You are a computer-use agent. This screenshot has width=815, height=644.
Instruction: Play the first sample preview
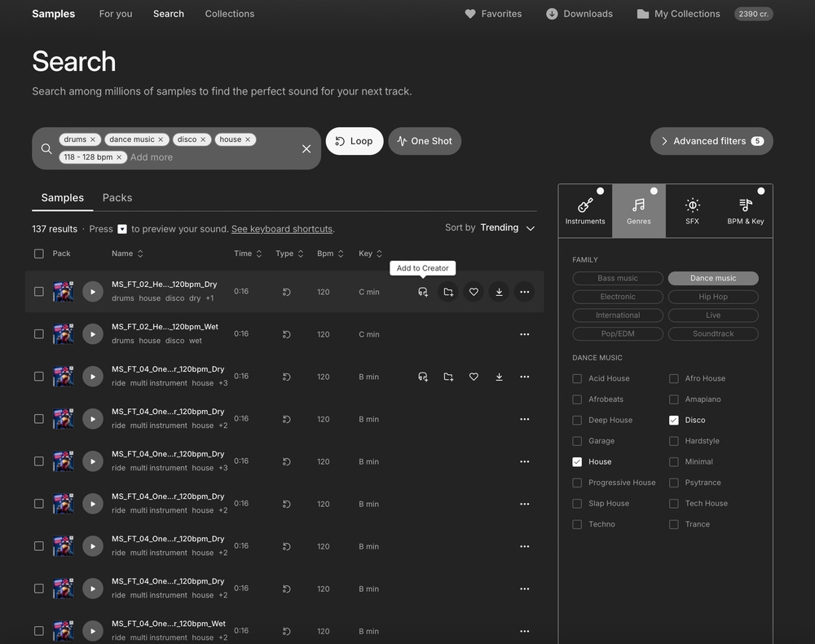(93, 292)
